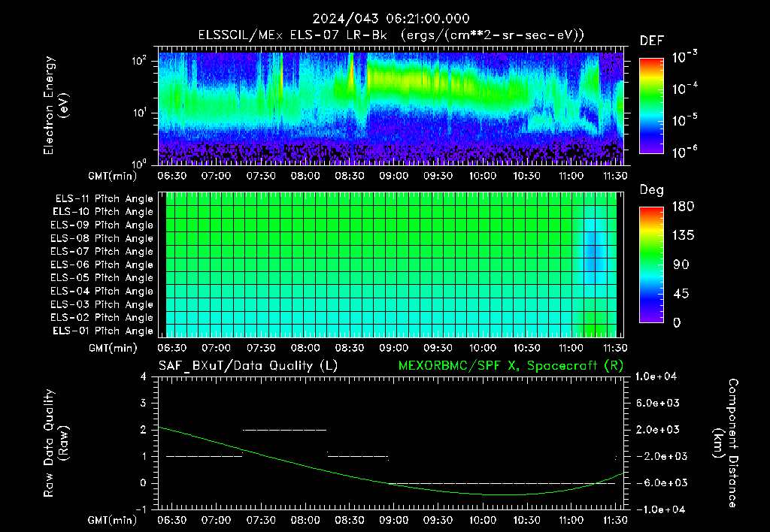The image size is (770, 532).
Task: Select the ELS-04 Pitch Angle row label
Action: 102,291
